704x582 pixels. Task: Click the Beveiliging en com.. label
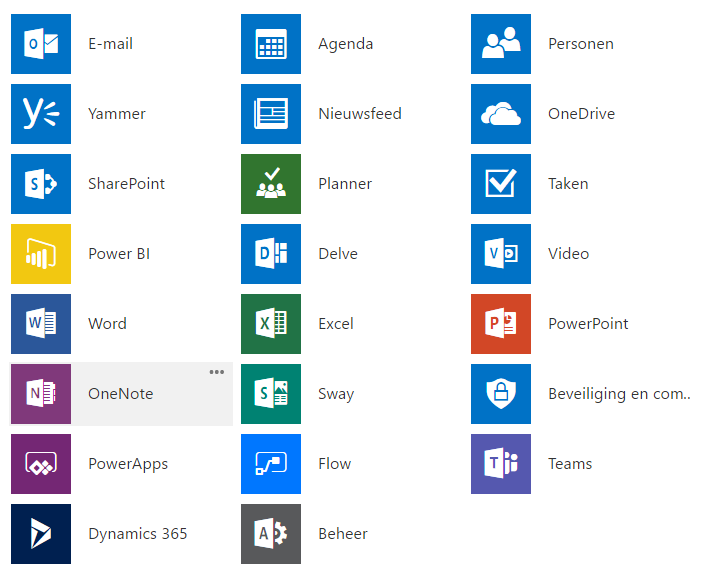tap(619, 394)
